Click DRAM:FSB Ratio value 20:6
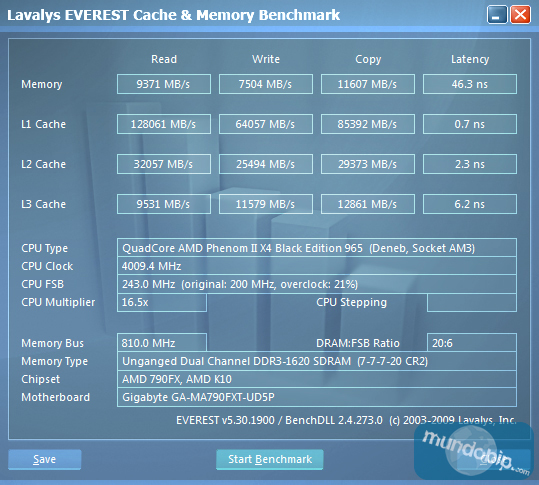The image size is (539, 485). point(472,343)
